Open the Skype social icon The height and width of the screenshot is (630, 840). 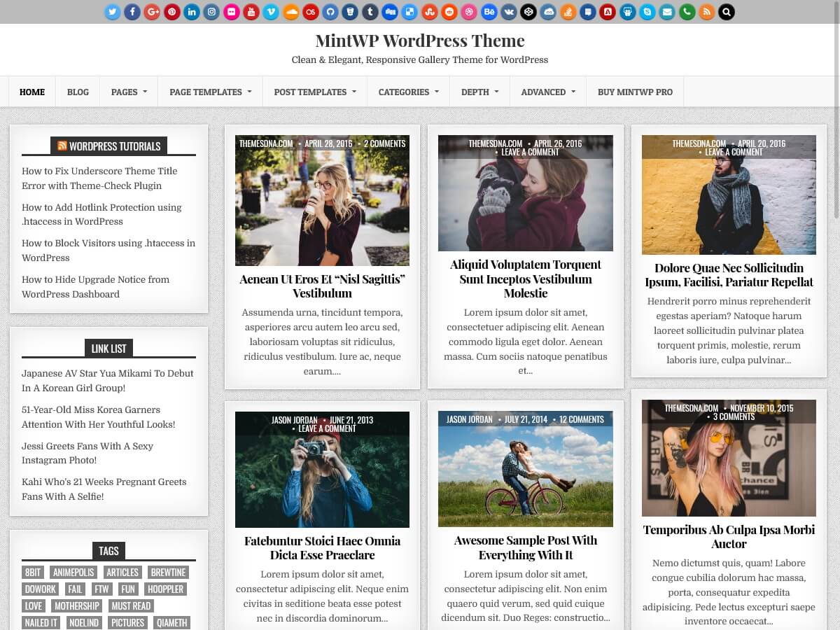pyautogui.click(x=647, y=12)
